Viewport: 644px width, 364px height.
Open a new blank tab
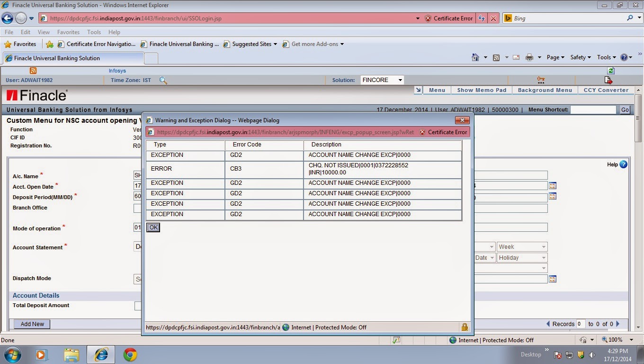151,58
